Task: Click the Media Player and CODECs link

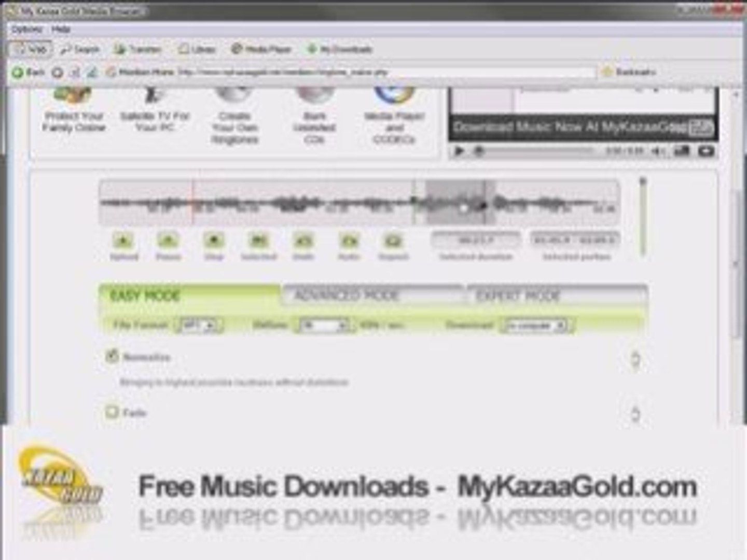Action: coord(394,128)
